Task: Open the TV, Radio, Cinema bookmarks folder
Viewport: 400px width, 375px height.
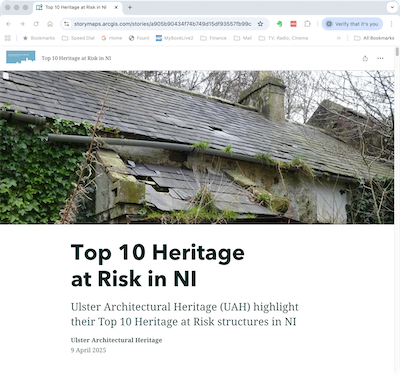Action: coord(283,38)
